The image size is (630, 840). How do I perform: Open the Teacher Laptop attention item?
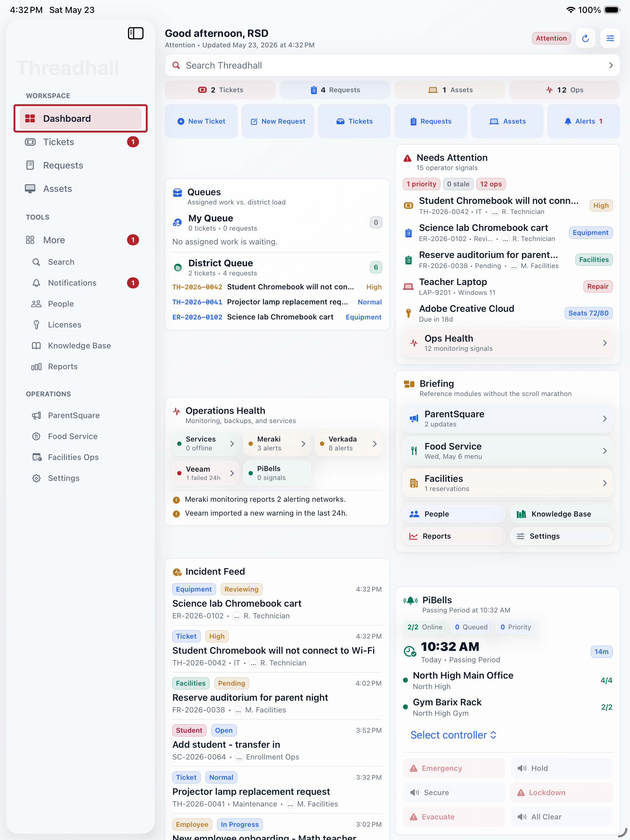508,287
